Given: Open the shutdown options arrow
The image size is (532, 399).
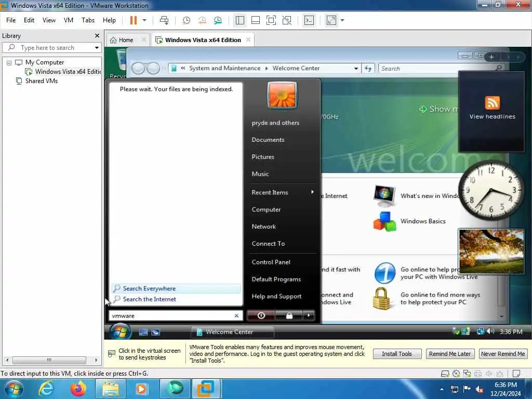Looking at the screenshot, I should [x=309, y=315].
